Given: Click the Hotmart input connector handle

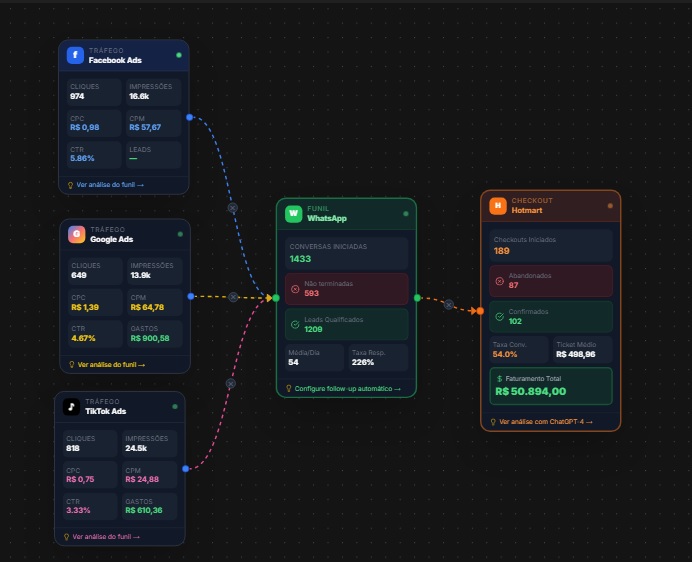Looking at the screenshot, I should [x=480, y=311].
